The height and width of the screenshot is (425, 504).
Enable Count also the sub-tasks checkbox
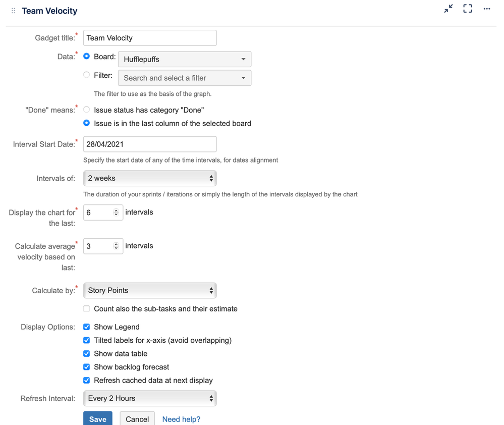point(87,309)
